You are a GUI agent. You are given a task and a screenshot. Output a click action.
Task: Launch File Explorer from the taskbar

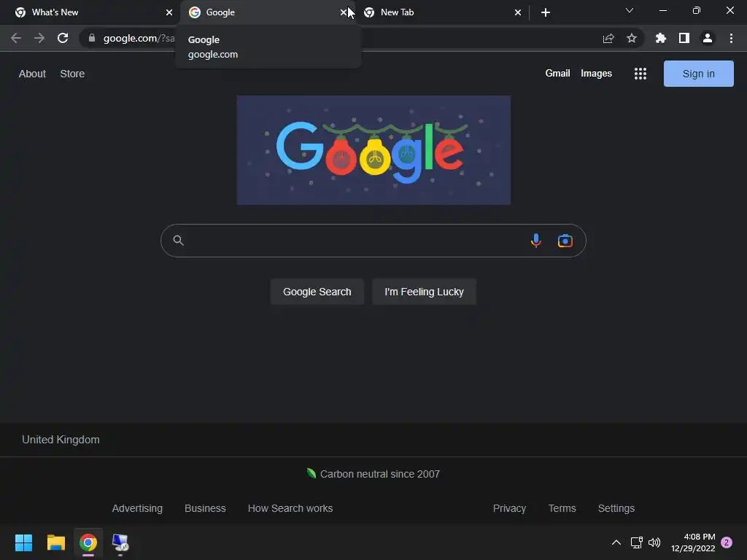click(55, 542)
